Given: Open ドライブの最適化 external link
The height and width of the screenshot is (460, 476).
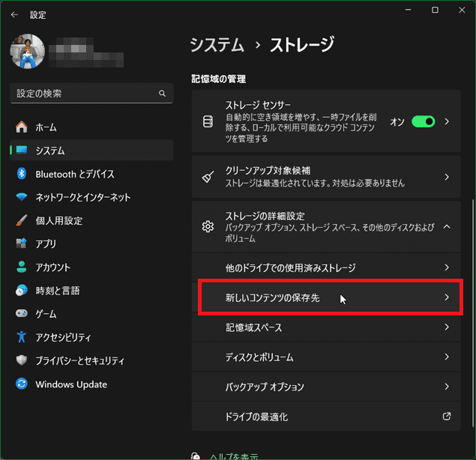Looking at the screenshot, I should [447, 417].
